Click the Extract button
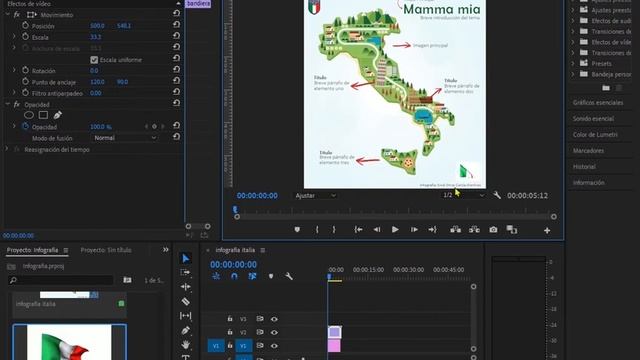Viewport: 640px width, 360px height. tap(474, 230)
